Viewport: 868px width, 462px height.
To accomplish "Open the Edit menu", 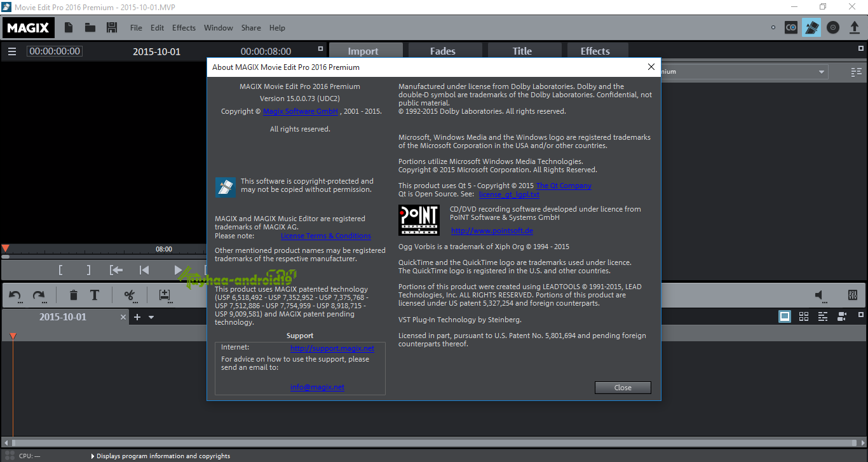I will click(x=157, y=28).
